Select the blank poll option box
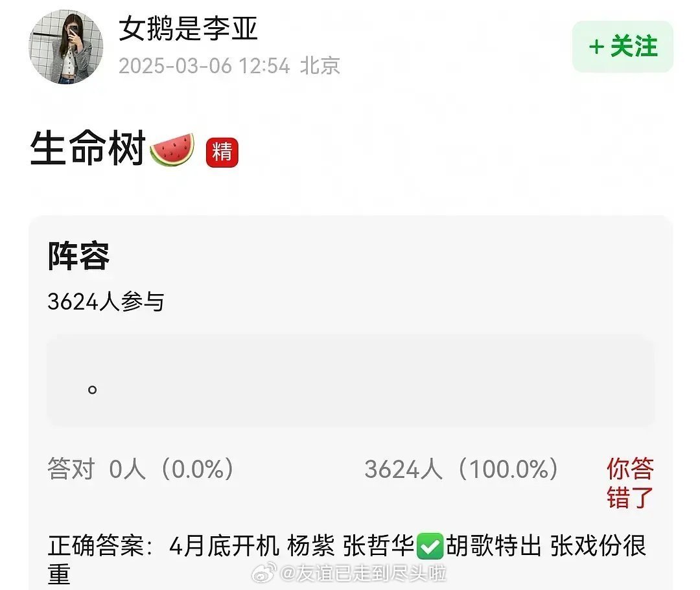The width and height of the screenshot is (700, 590). pos(351,380)
